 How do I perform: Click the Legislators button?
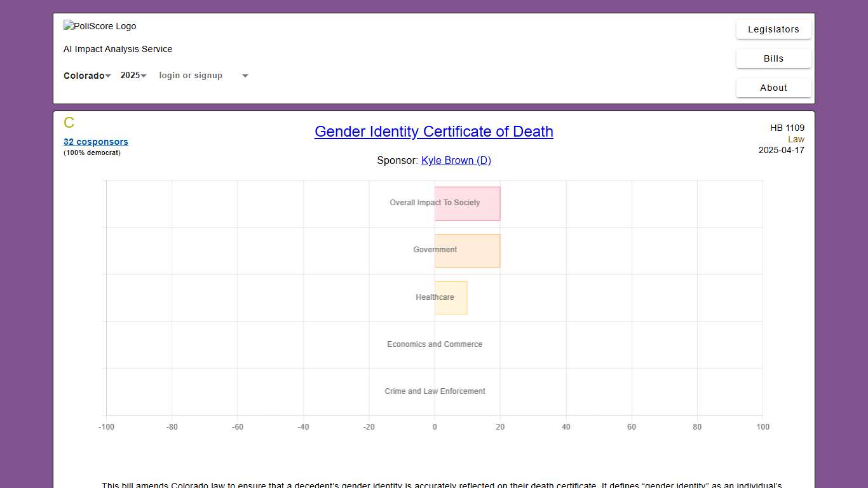(773, 29)
